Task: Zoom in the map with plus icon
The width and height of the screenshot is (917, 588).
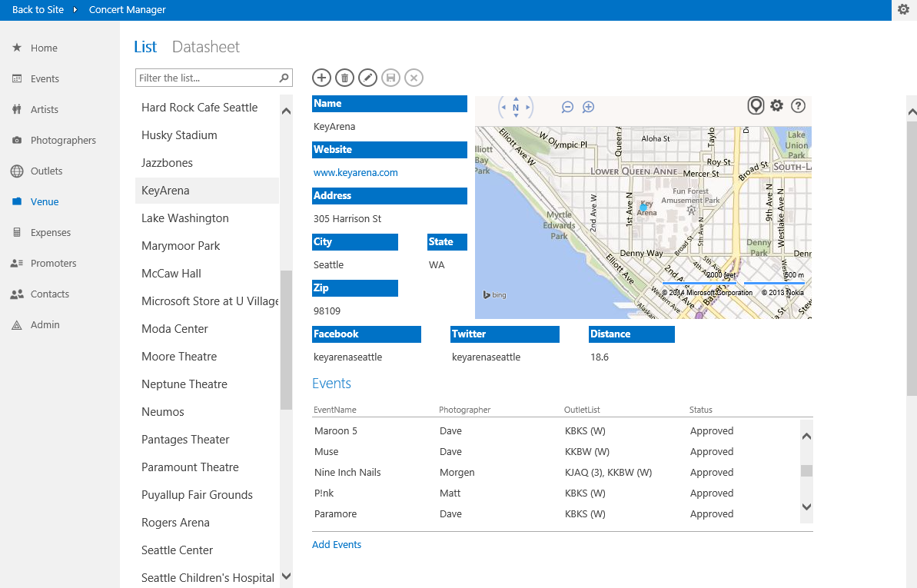Action: (588, 107)
